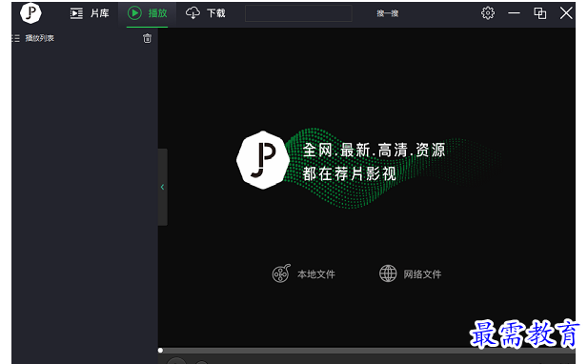The width and height of the screenshot is (588, 364).
Task: Collapse the playlist panel with the arrow
Action: point(162,187)
